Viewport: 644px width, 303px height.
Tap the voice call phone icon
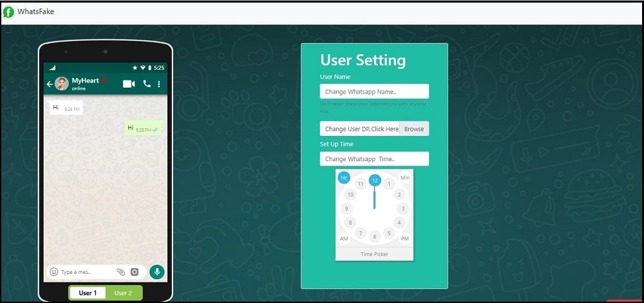[x=147, y=84]
